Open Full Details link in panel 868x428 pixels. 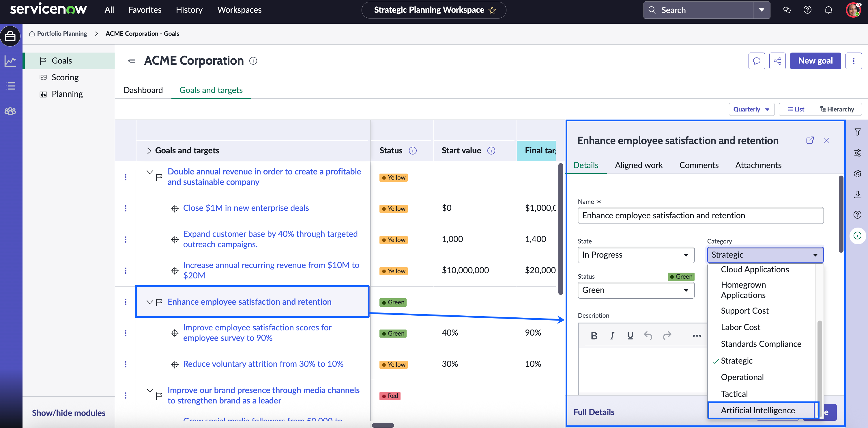594,412
